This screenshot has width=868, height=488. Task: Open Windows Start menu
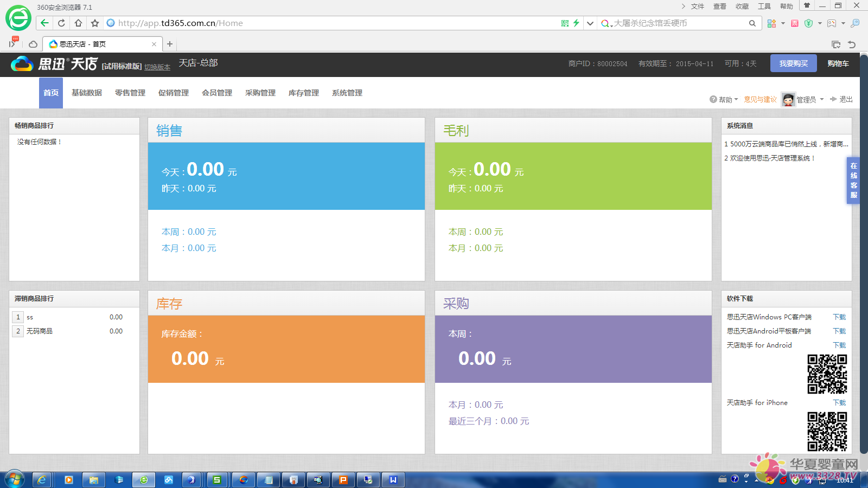tap(14, 480)
